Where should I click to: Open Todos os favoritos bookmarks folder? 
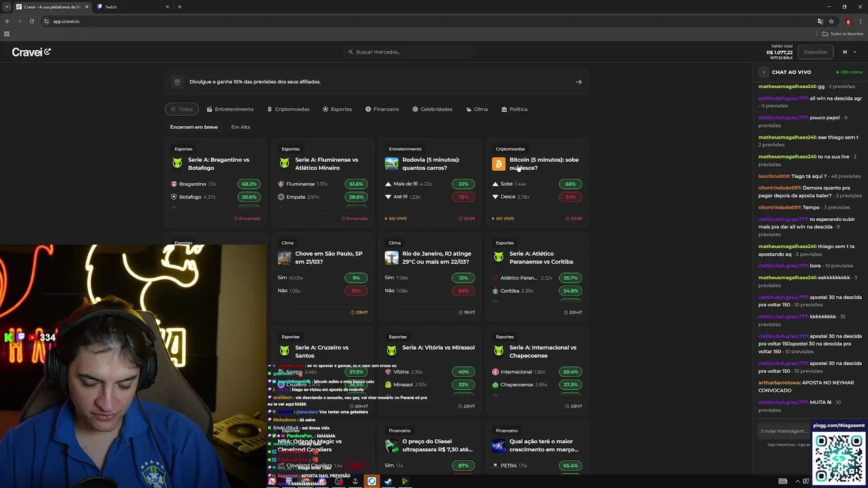pyautogui.click(x=843, y=34)
